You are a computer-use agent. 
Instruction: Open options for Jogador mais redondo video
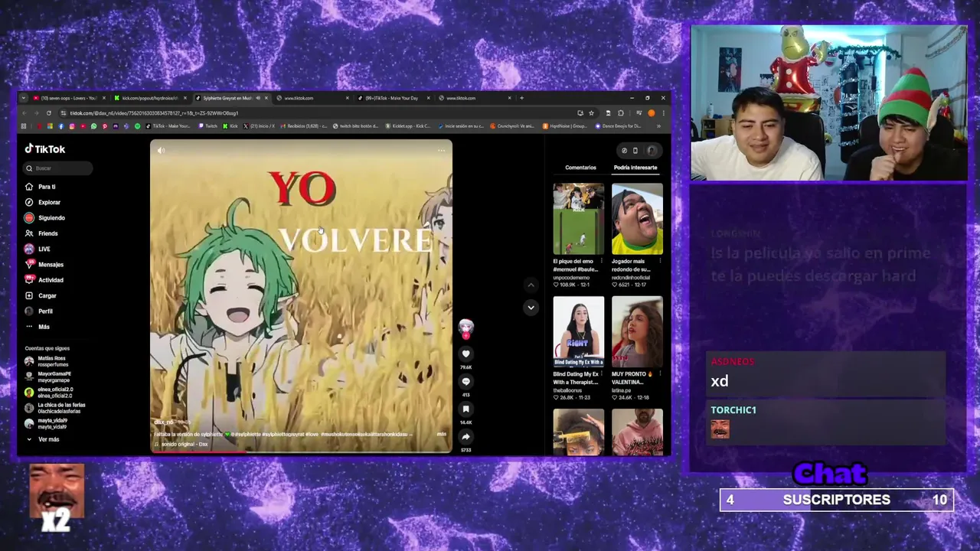point(660,262)
